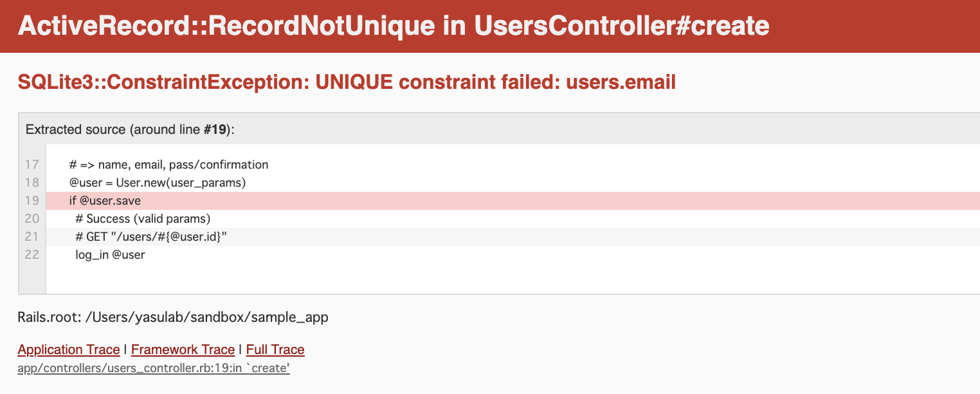Click line number 19 in the gutter
This screenshot has width=980, height=394.
coord(31,200)
